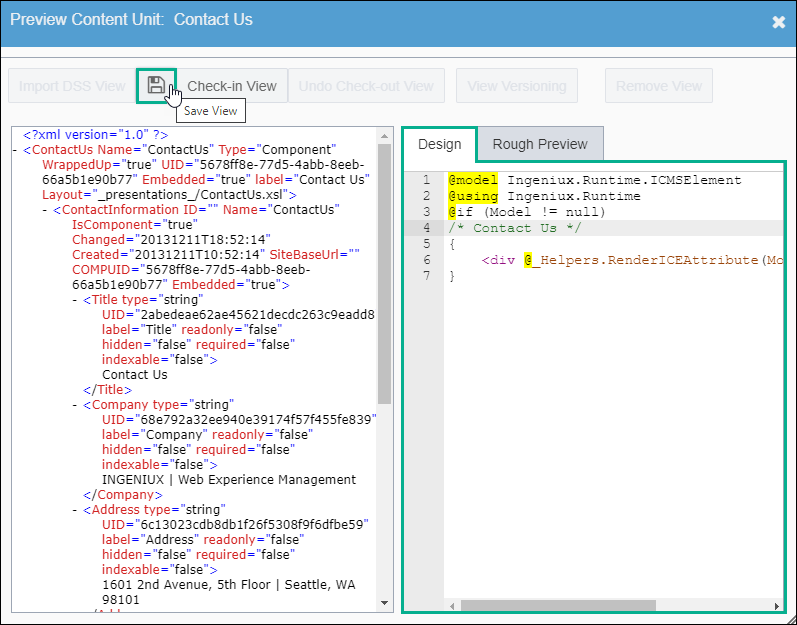The width and height of the screenshot is (797, 625).
Task: Collapse the Address XML element
Action: pyautogui.click(x=75, y=510)
